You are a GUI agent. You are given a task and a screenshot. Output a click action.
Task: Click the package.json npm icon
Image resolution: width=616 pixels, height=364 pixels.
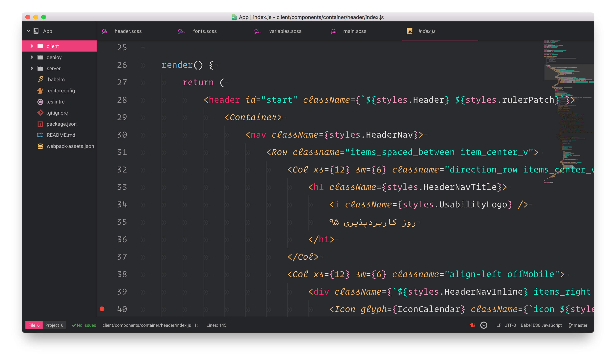coord(40,124)
